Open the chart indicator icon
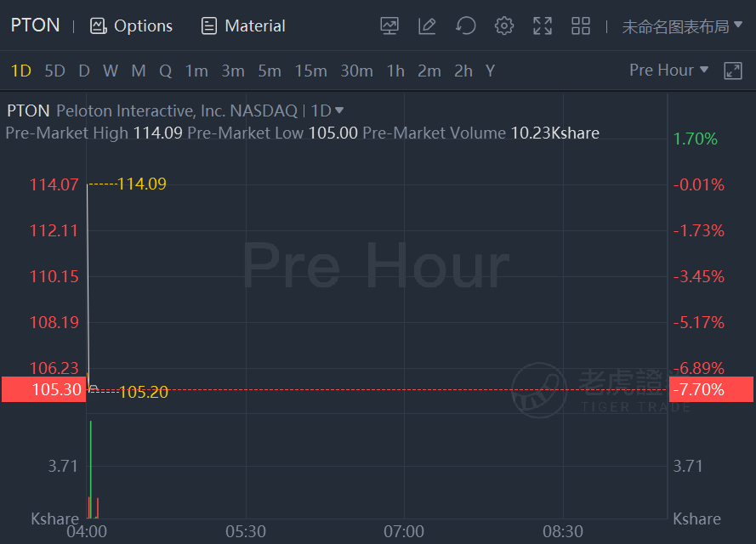The height and width of the screenshot is (544, 756). pos(389,26)
